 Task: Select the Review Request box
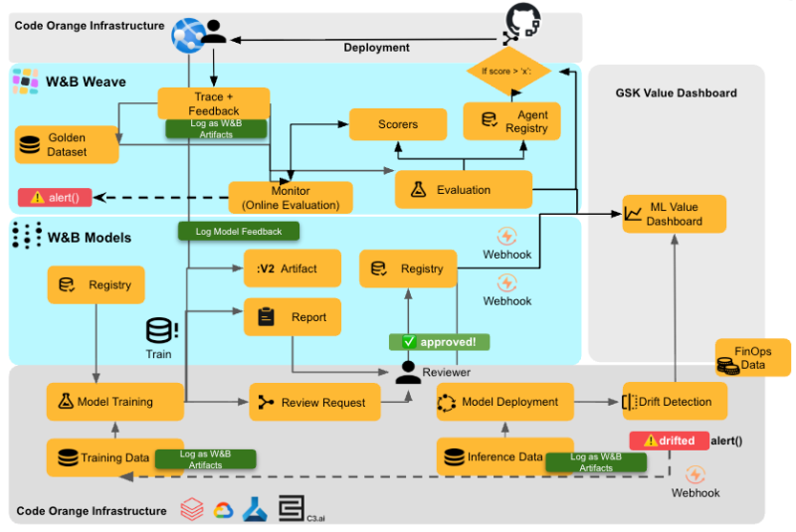coord(313,403)
